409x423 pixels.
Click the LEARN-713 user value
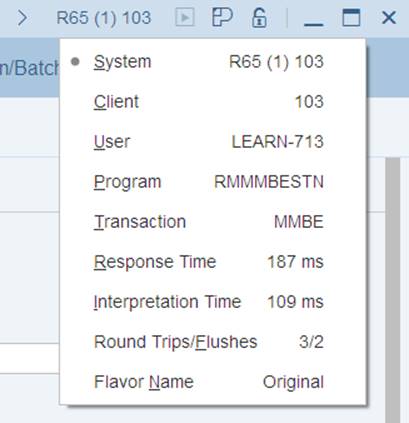278,142
